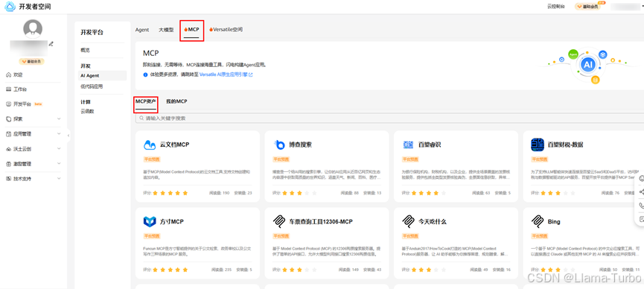
Task: Open the Versatile空间 tab
Action: [x=226, y=30]
